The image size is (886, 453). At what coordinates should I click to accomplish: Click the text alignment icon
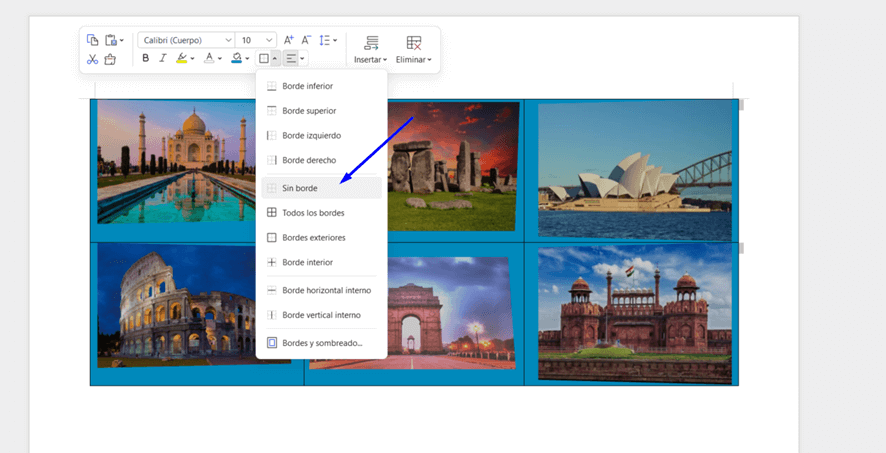click(x=291, y=59)
